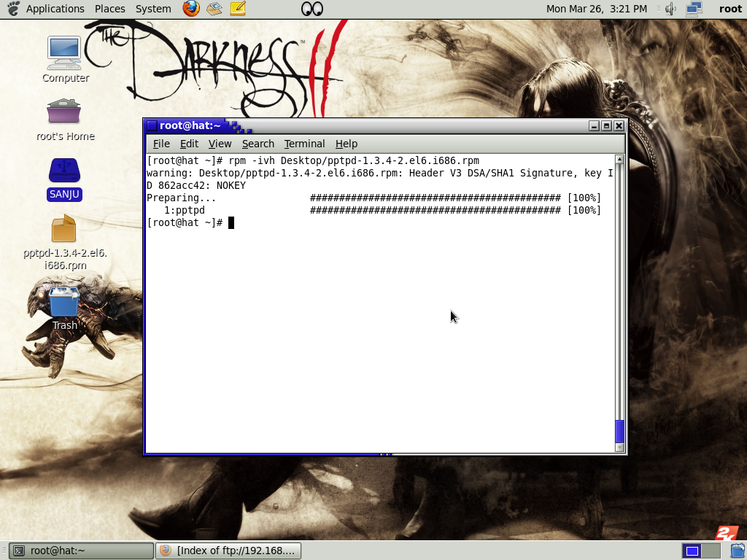Screen dimensions: 747x560
Task: Open the Places menu
Action: tap(109, 9)
